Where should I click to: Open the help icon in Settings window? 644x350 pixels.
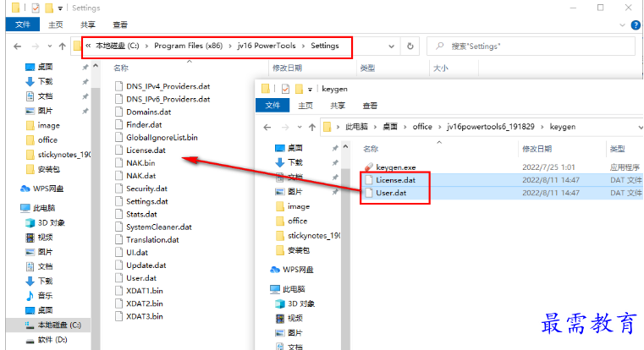(635, 25)
